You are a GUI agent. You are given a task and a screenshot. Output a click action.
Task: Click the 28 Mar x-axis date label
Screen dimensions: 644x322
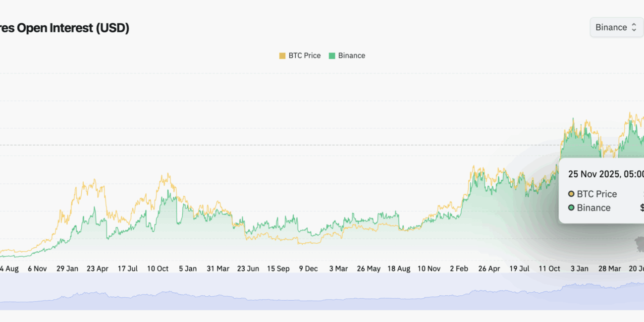(609, 268)
